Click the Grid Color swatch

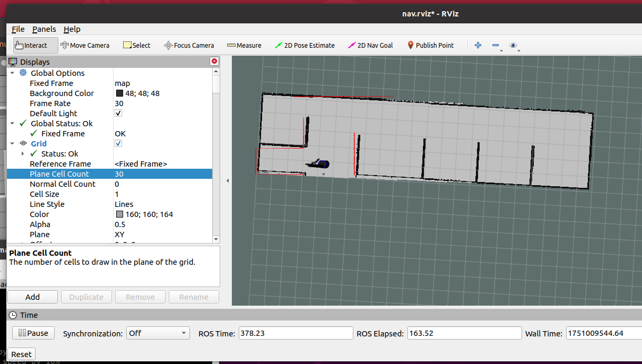click(x=119, y=214)
